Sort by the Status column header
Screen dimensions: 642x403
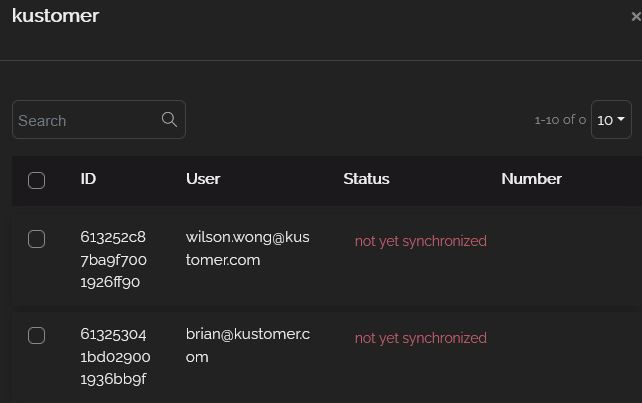pos(366,179)
